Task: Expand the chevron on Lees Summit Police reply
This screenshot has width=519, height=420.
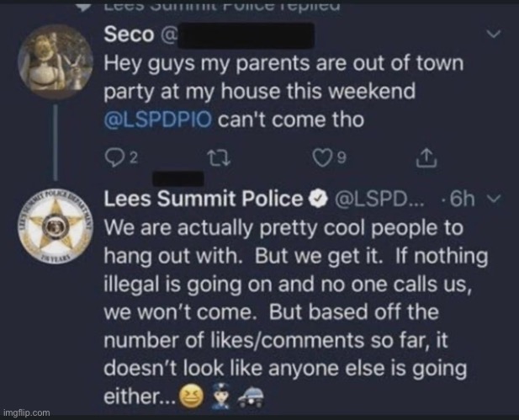Action: 495,199
